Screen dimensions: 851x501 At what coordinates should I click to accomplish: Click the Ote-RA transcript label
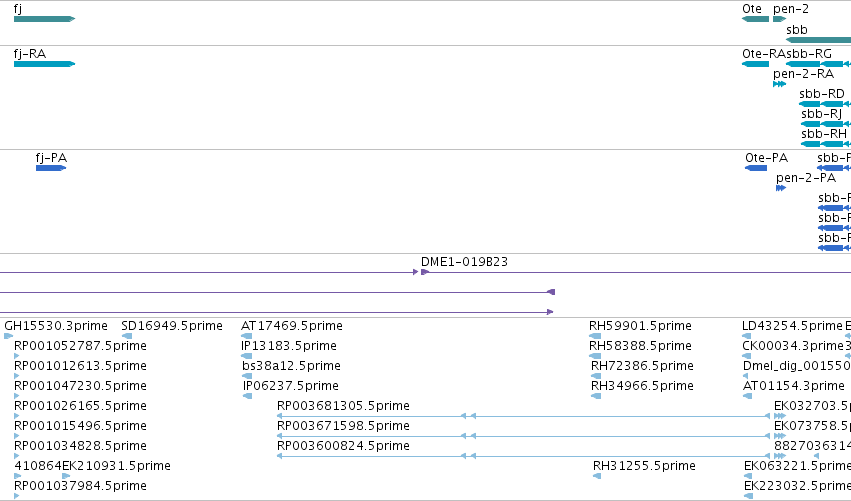[763, 54]
